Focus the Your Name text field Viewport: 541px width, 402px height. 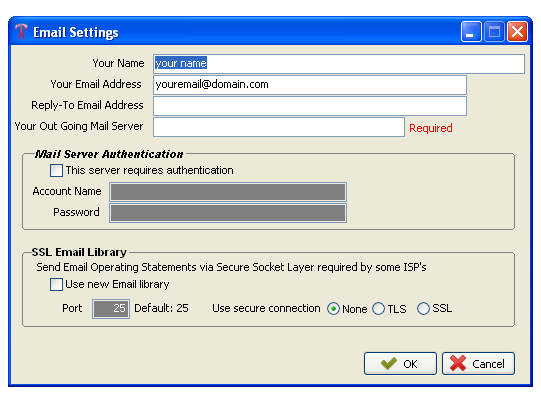pos(339,64)
